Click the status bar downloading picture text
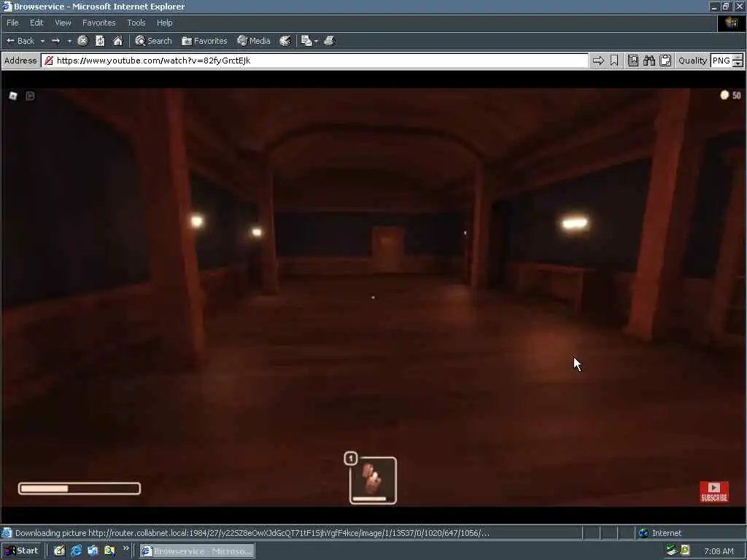The width and height of the screenshot is (747, 560). (x=252, y=533)
